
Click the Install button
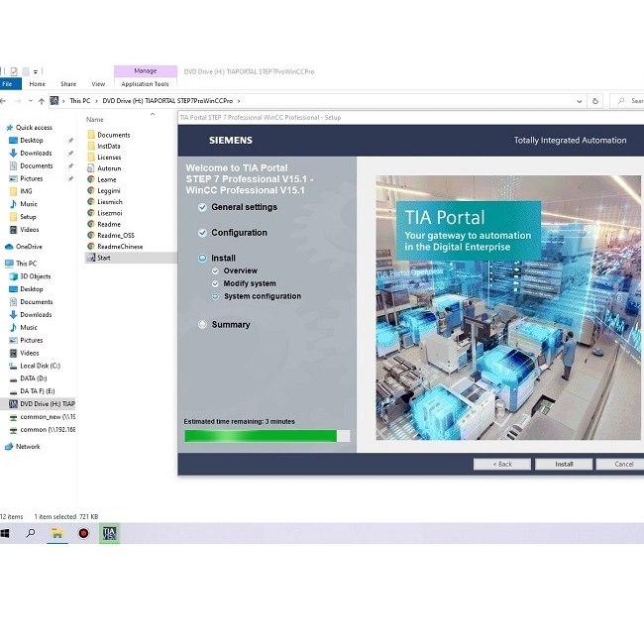point(564,464)
